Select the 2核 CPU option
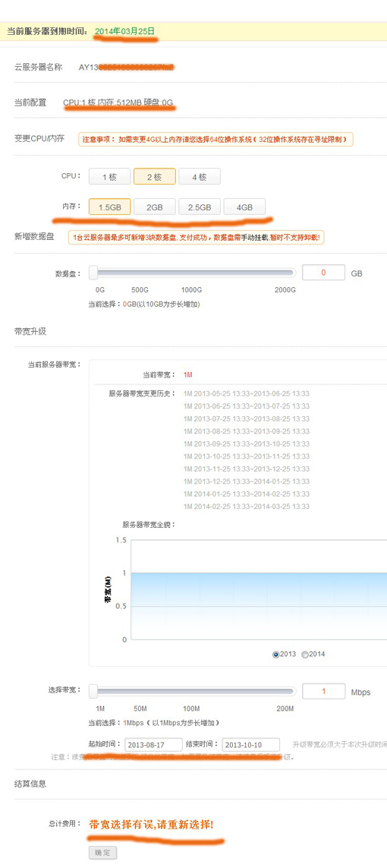The width and height of the screenshot is (387, 868). click(x=154, y=177)
